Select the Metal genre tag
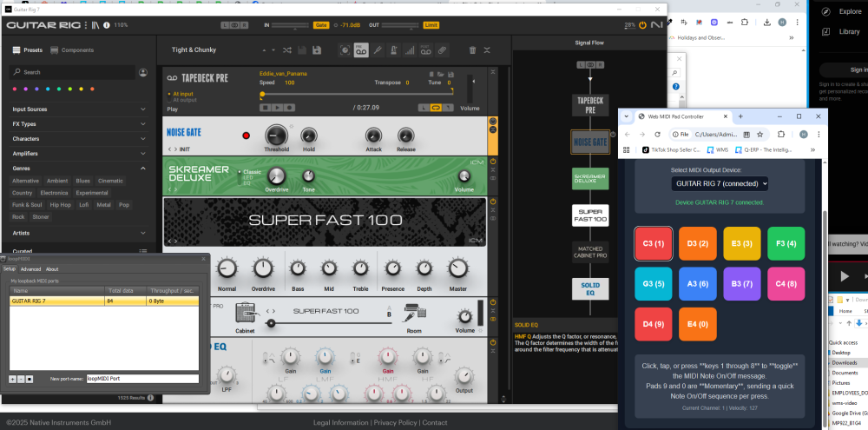 click(x=103, y=205)
